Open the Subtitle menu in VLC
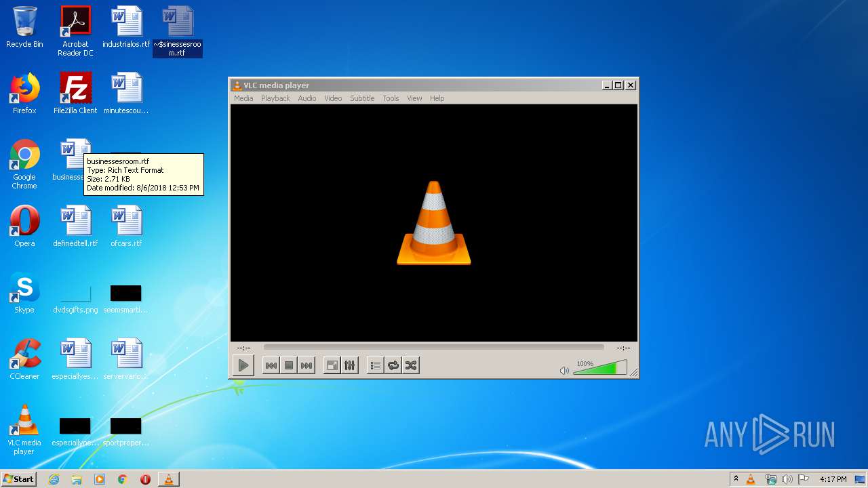Image resolution: width=868 pixels, height=488 pixels. tap(362, 98)
